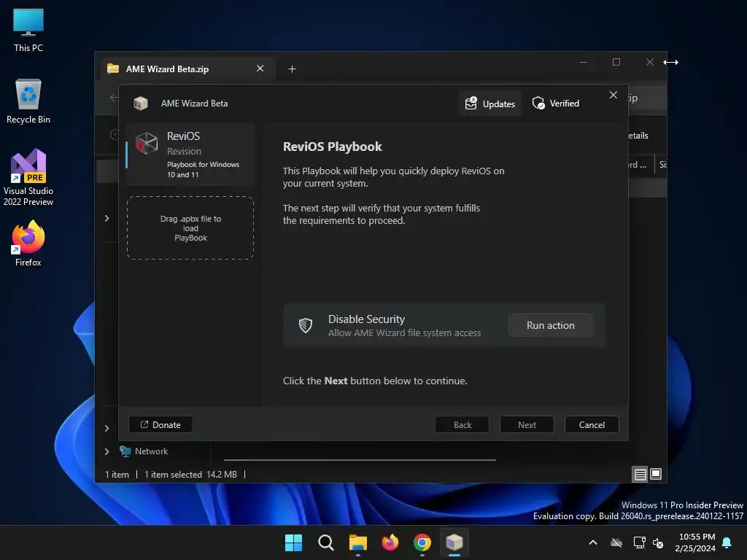Expand the collapsed navigation group above Network
The width and height of the screenshot is (747, 560).
(107, 428)
